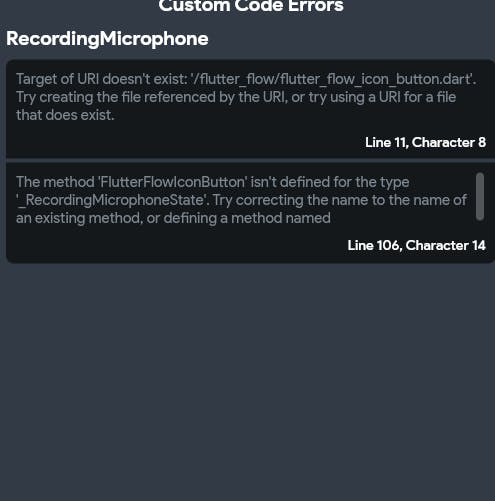The image size is (495, 501).
Task: Click the empty panel area below errors
Action: (x=247, y=380)
